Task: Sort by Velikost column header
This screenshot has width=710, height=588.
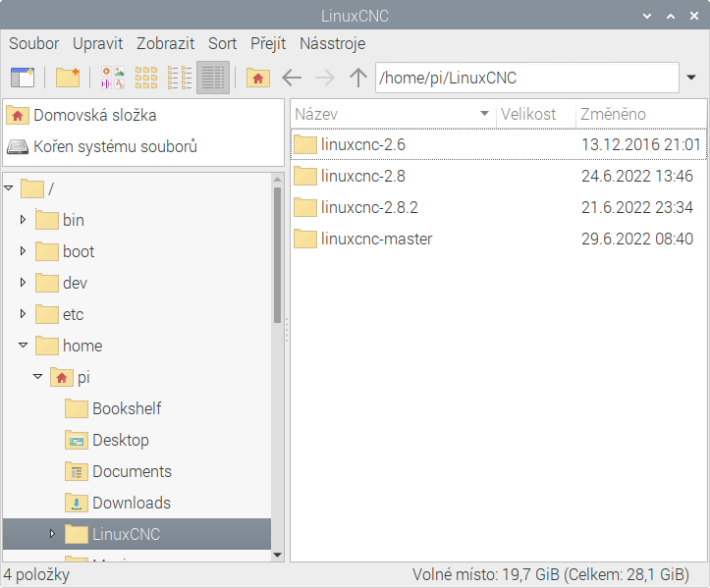Action: click(535, 114)
